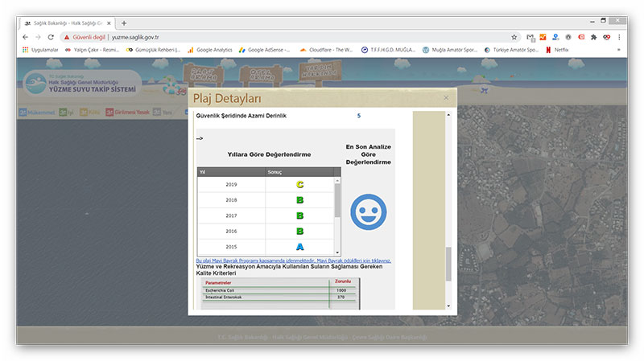Screen dimensions: 644x361
Task: Select the Sağlık Bakanlığı browser tab
Action: pyautogui.click(x=68, y=23)
